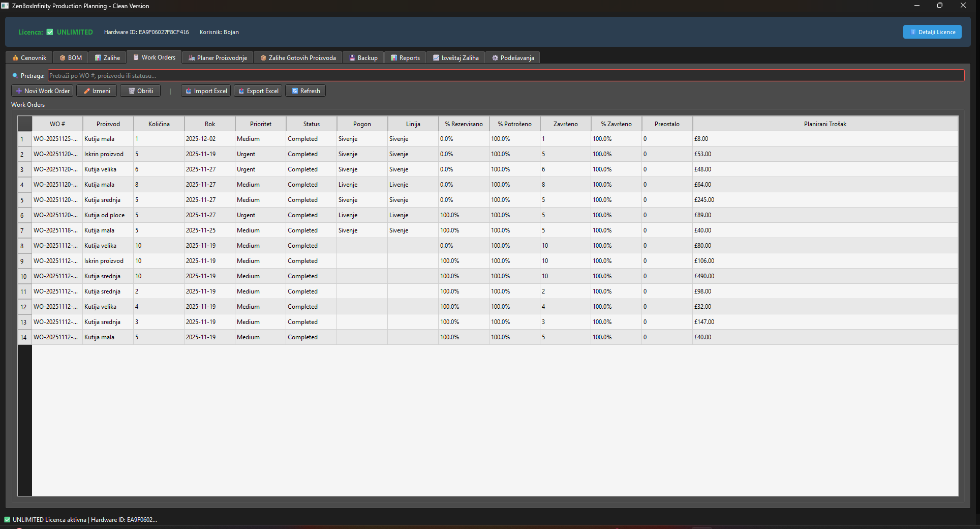Import work orders from Excel

[x=206, y=91]
